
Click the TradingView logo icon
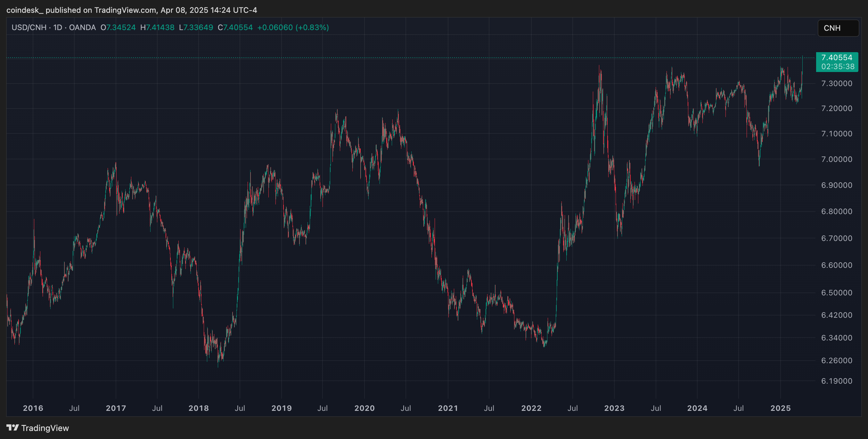[12, 427]
